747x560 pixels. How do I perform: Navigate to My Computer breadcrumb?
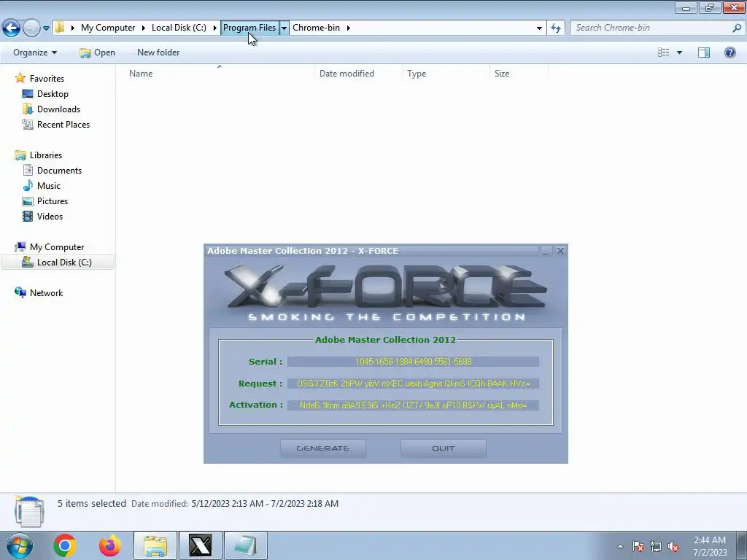[x=108, y=28]
